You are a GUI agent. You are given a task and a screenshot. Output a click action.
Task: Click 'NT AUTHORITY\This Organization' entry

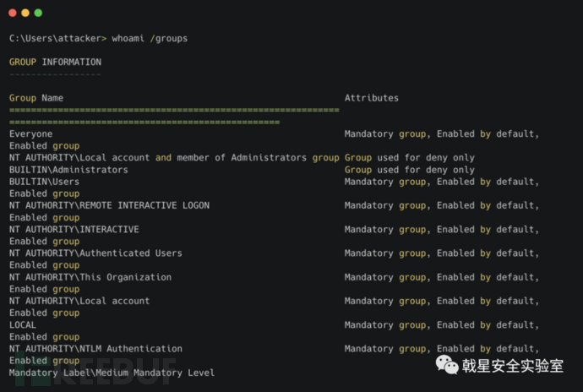[90, 277]
